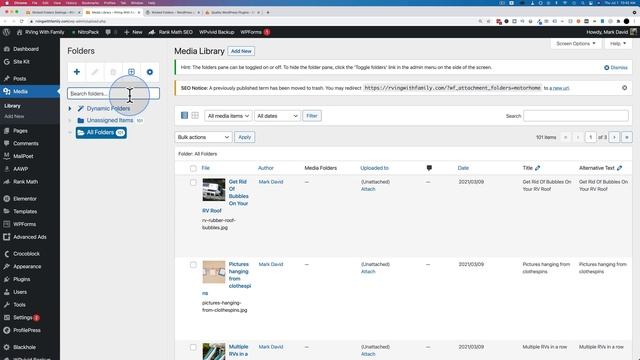Image resolution: width=640 pixels, height=360 pixels.
Task: Click the expand folders square-plus icon
Action: click(x=131, y=72)
